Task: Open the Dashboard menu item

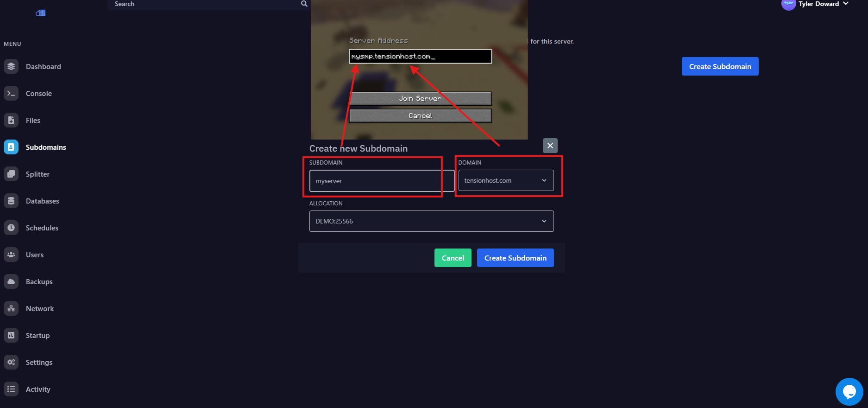Action: click(44, 66)
